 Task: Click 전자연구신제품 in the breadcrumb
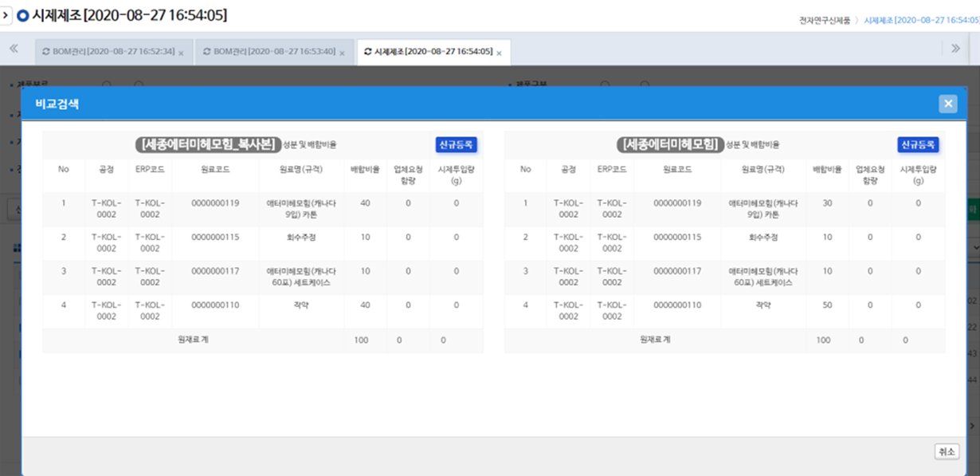pos(825,19)
